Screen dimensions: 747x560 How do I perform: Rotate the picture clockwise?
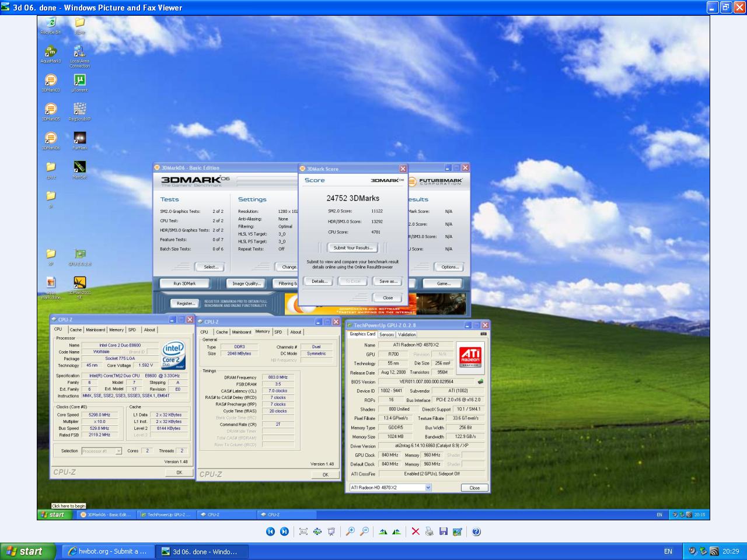tap(383, 531)
